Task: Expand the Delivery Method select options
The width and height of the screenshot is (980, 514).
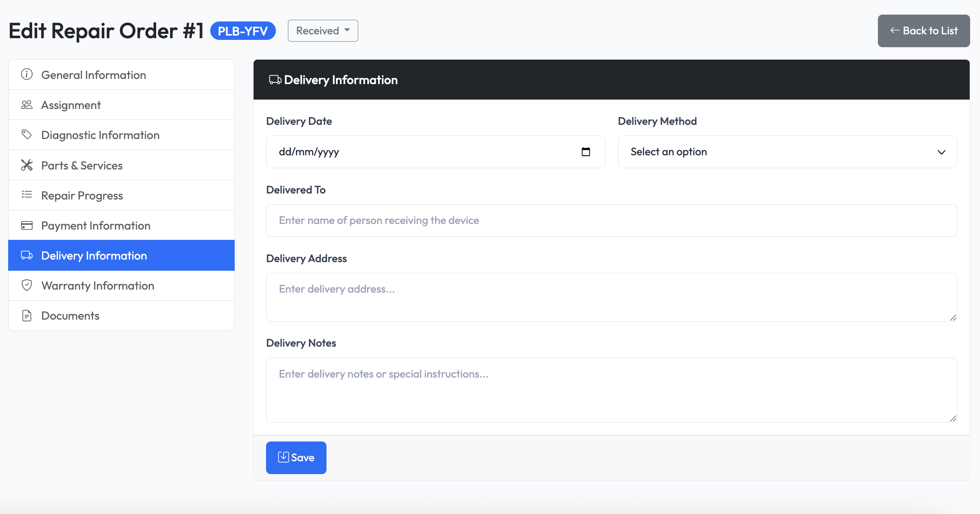Action: point(787,151)
